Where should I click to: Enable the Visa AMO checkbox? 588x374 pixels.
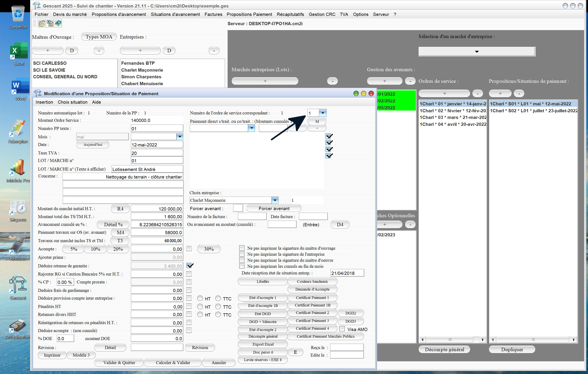(342, 329)
